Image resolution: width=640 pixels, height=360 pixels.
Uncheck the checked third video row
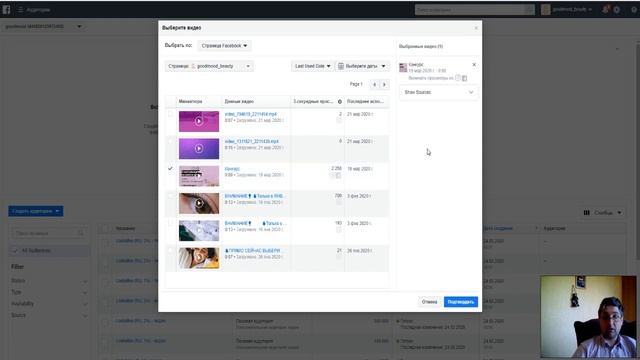click(x=170, y=169)
